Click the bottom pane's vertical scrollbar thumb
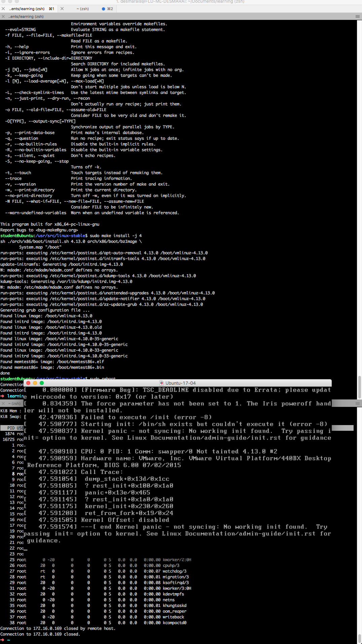This screenshot has height=644, width=362. pyautogui.click(x=360, y=639)
